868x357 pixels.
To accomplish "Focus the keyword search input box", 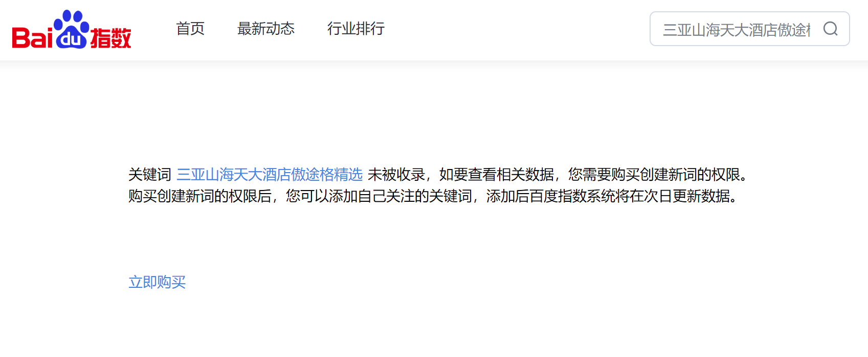I will pos(750,29).
